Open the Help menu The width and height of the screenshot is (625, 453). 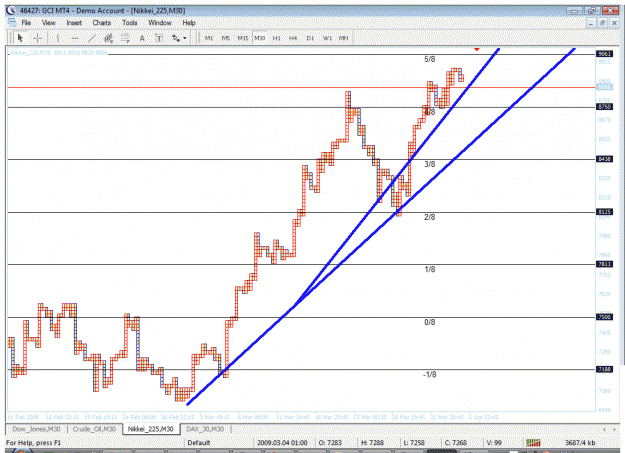pos(189,23)
